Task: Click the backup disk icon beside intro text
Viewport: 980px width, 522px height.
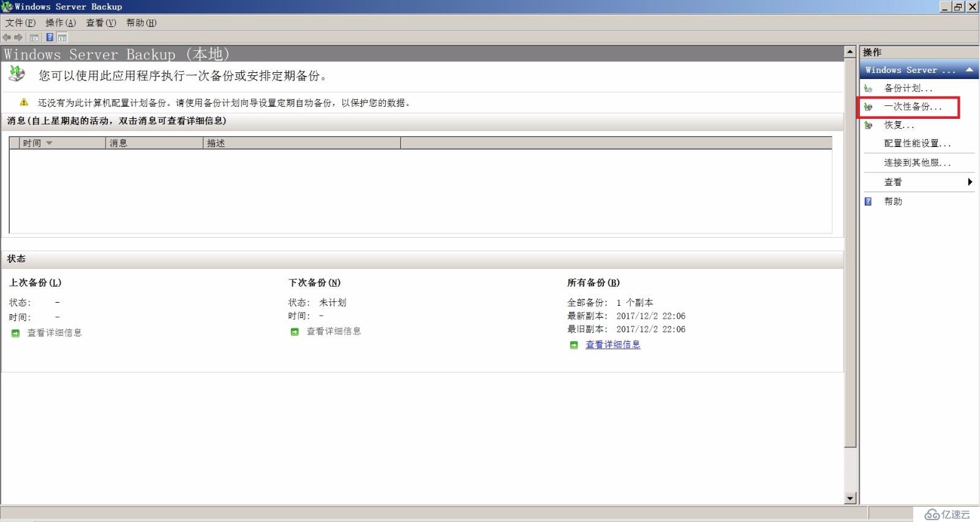Action: 17,74
